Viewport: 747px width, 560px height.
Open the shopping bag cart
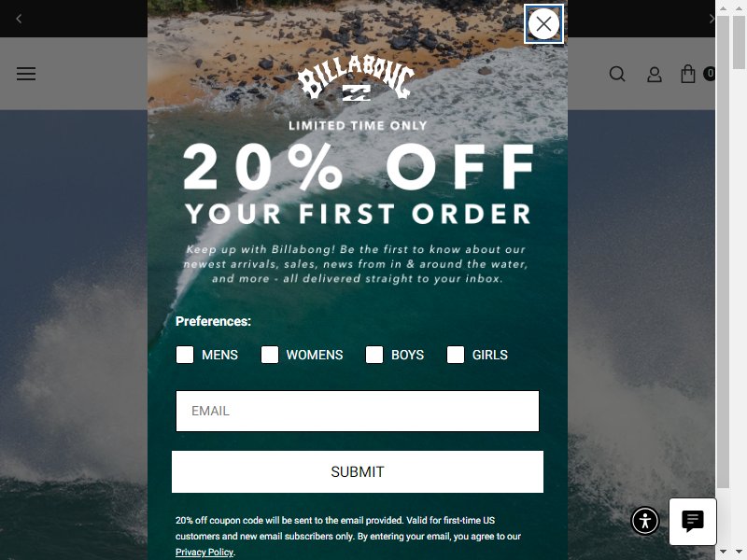(688, 74)
